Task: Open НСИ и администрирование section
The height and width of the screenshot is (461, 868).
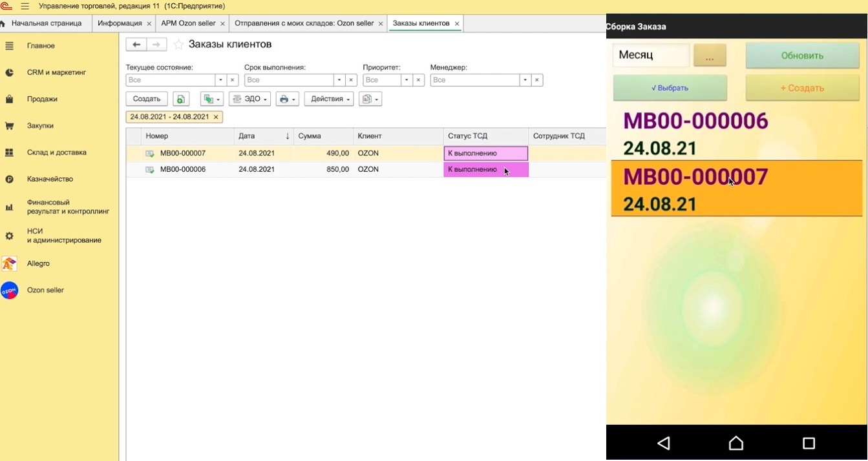Action: click(64, 236)
